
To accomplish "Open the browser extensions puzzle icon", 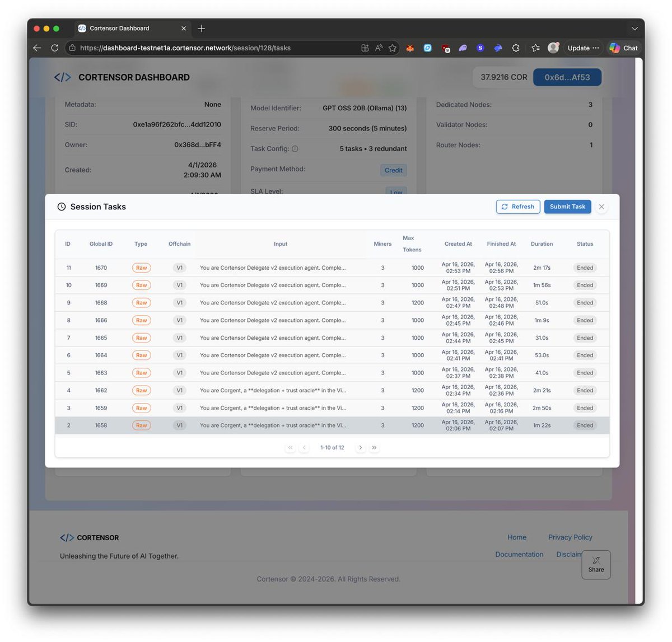I will (x=516, y=48).
